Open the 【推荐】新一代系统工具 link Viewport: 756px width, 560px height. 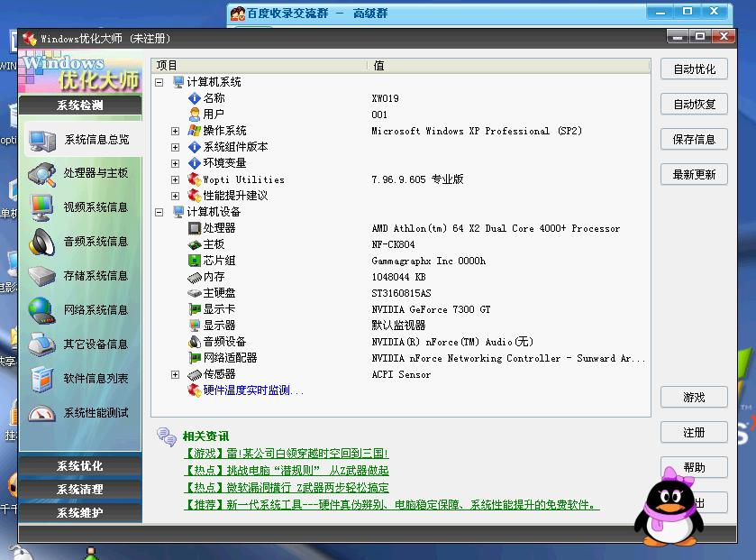point(391,505)
